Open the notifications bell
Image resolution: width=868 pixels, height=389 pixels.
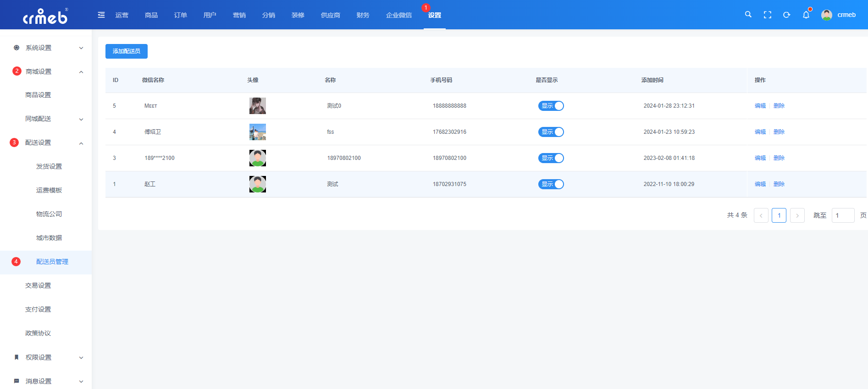point(806,15)
